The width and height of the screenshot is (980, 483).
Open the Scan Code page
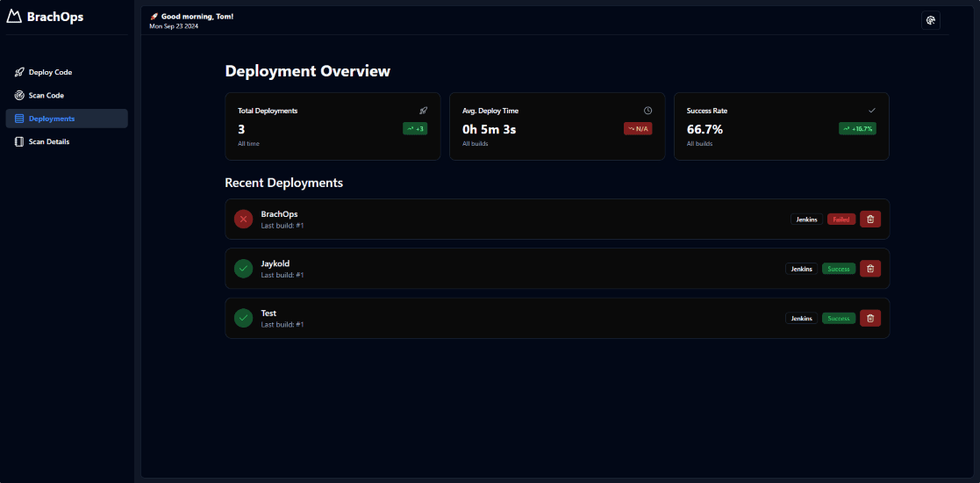click(x=67, y=95)
